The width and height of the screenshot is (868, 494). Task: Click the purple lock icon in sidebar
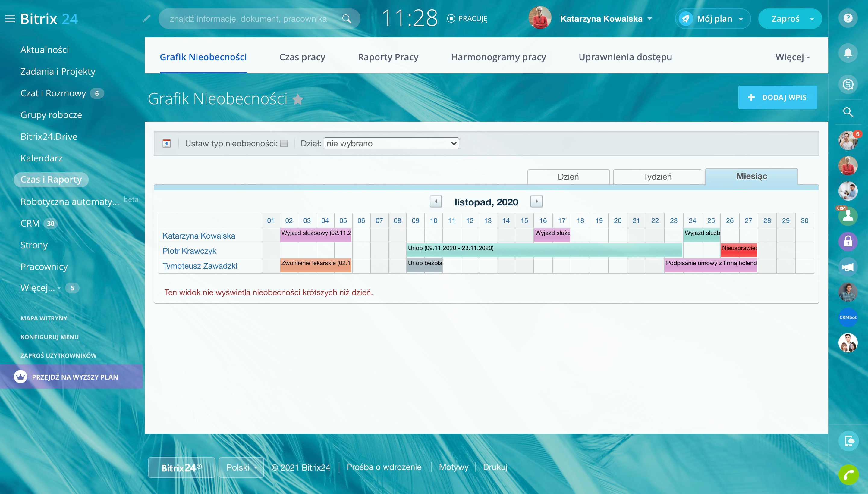coord(848,242)
